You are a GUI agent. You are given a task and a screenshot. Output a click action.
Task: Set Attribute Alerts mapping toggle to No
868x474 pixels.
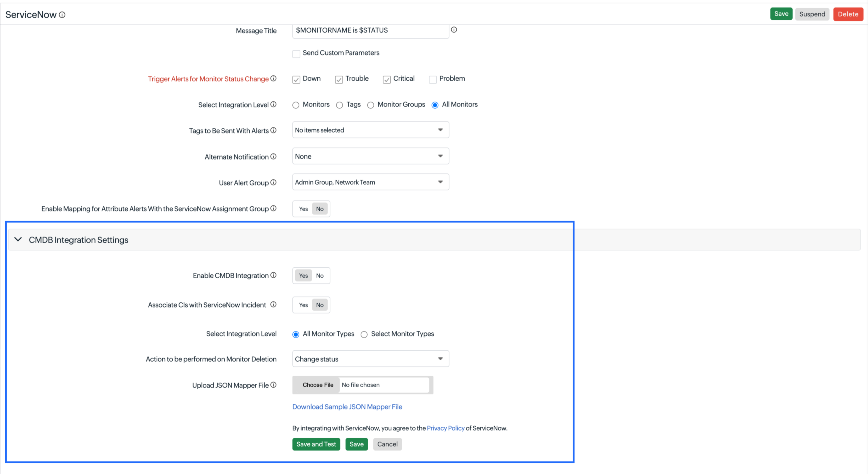click(x=320, y=209)
